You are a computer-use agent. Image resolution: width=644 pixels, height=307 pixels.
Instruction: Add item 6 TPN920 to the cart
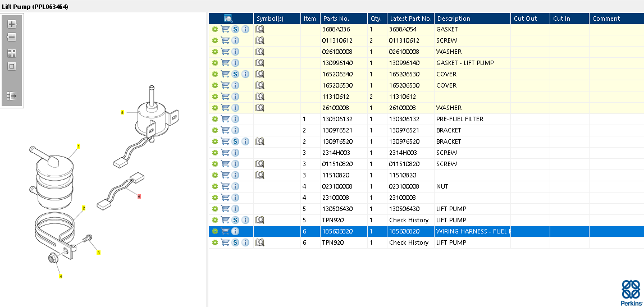coord(225,242)
